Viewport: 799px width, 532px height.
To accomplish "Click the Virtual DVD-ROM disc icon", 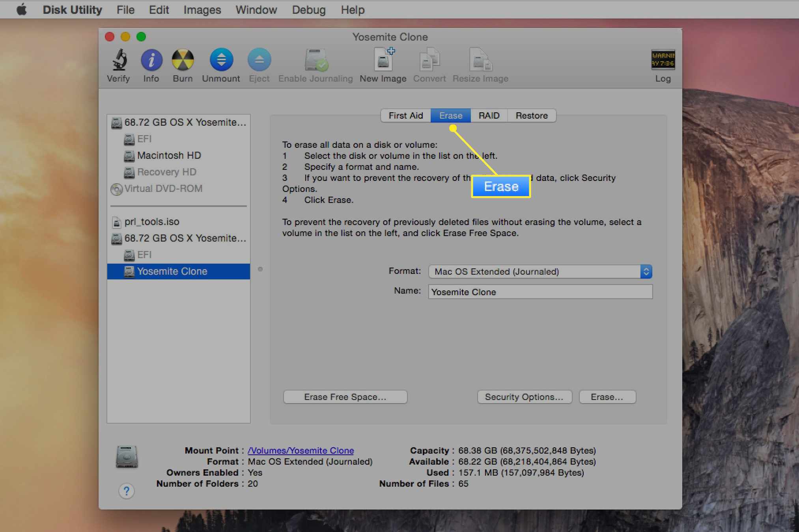I will pos(117,189).
